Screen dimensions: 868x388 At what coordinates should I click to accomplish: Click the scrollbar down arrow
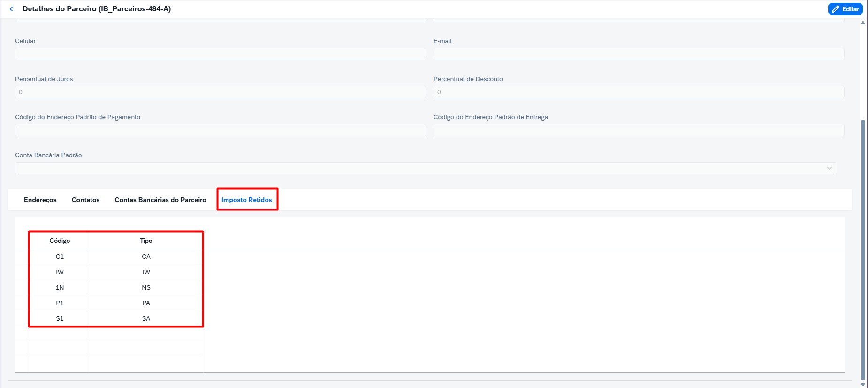(x=863, y=384)
